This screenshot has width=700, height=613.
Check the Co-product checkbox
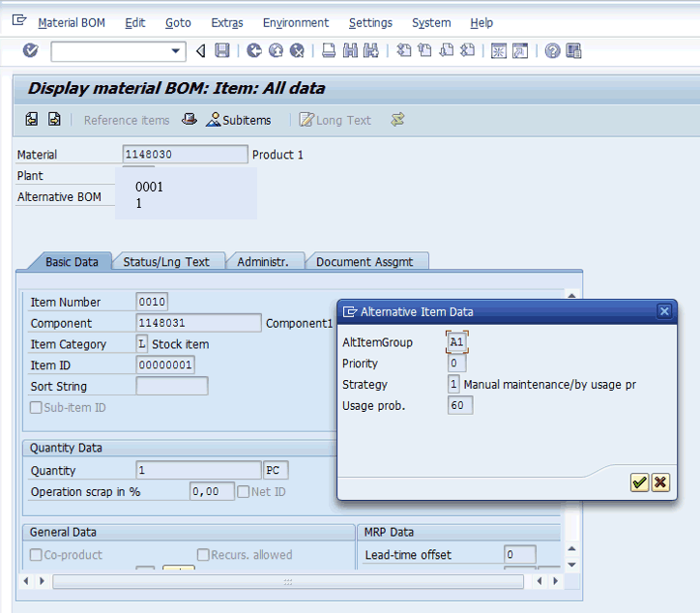(x=37, y=555)
